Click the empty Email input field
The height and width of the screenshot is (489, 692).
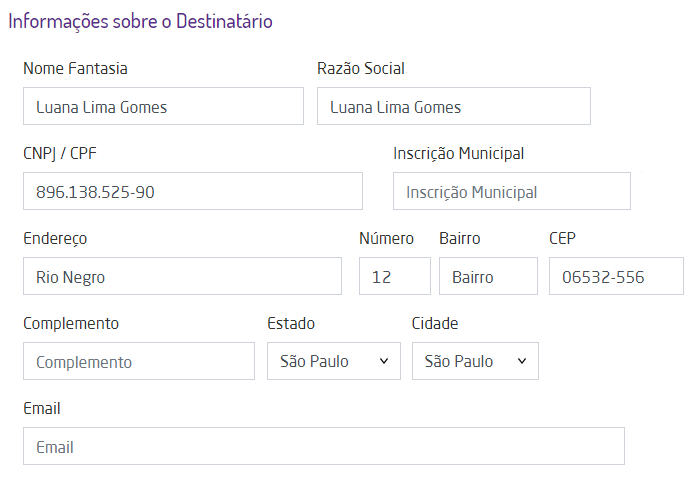pyautogui.click(x=323, y=446)
